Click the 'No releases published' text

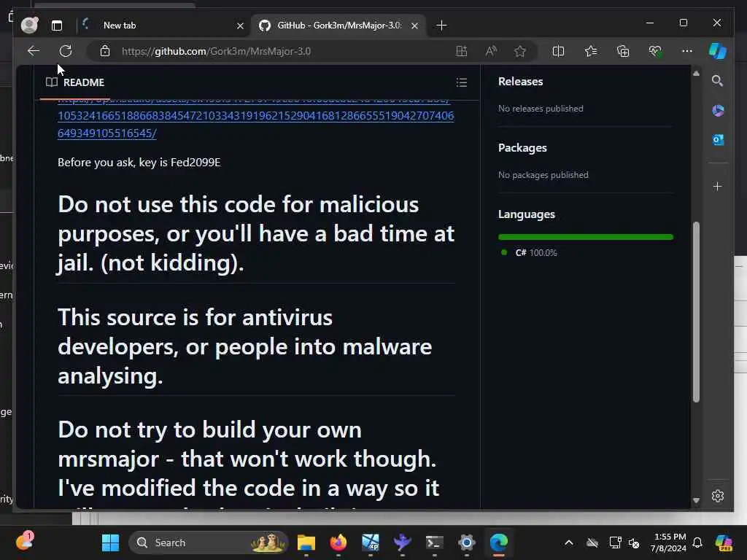[541, 109]
